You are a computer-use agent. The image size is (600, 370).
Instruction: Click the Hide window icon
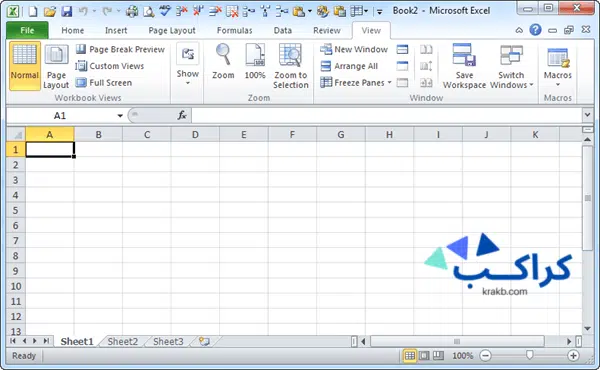(402, 66)
